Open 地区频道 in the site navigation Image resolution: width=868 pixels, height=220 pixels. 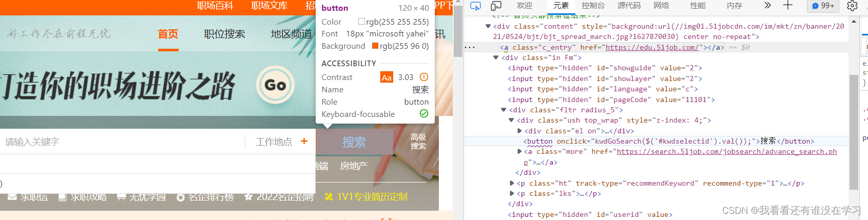pyautogui.click(x=292, y=34)
